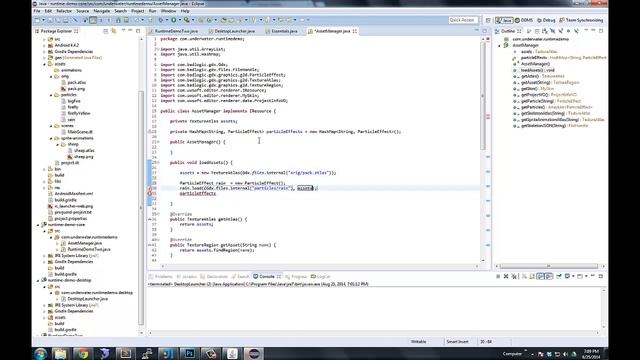Click the Outline horizontal scrollbar
The width and height of the screenshot is (640, 360).
click(x=549, y=266)
